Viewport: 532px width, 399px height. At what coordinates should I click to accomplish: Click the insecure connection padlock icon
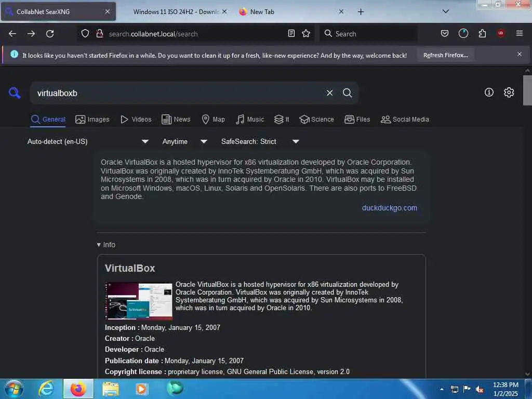(99, 33)
